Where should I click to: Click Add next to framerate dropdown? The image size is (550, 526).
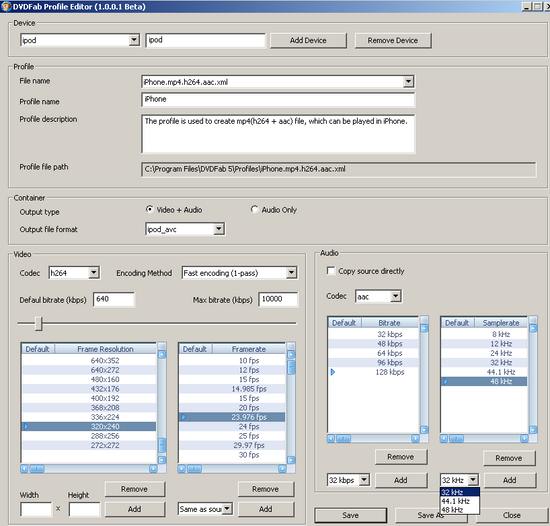click(x=266, y=509)
